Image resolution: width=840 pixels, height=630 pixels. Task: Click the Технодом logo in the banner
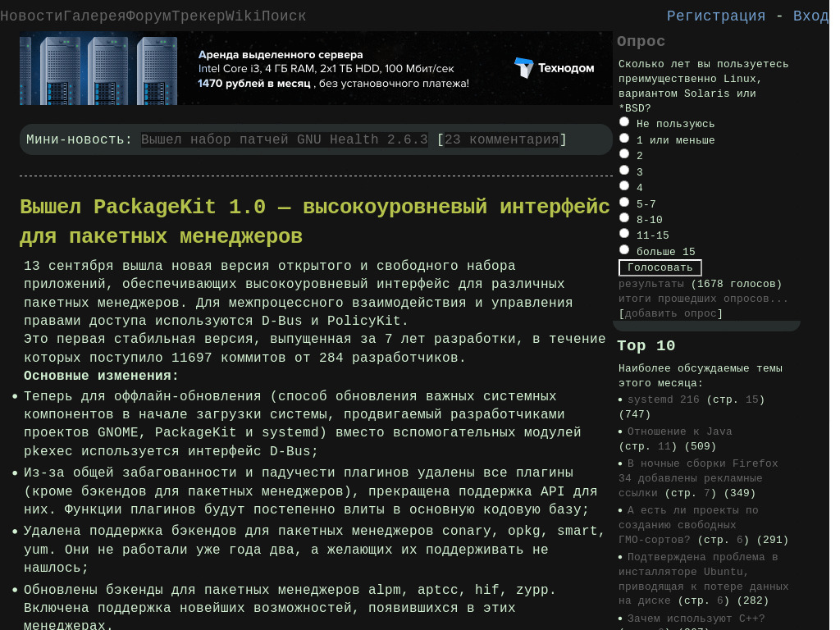click(x=554, y=68)
